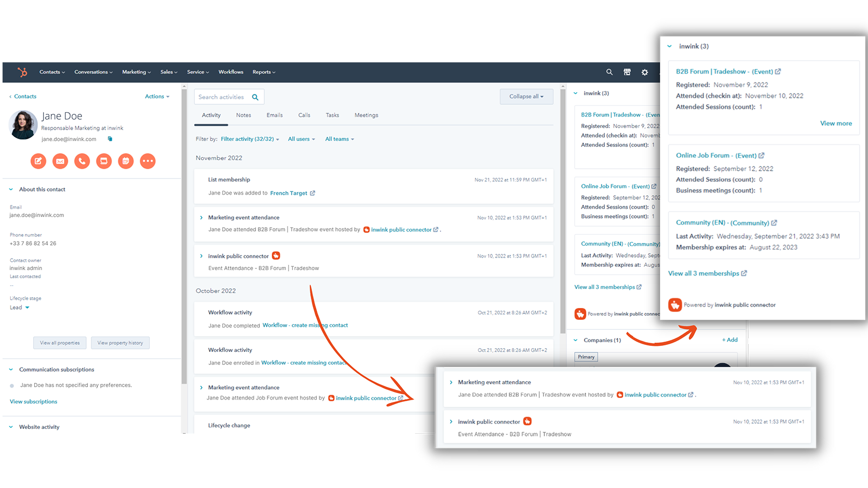Viewport: 868px width, 488px height.
Task: Open the search icon in the top navigation
Action: (x=609, y=72)
